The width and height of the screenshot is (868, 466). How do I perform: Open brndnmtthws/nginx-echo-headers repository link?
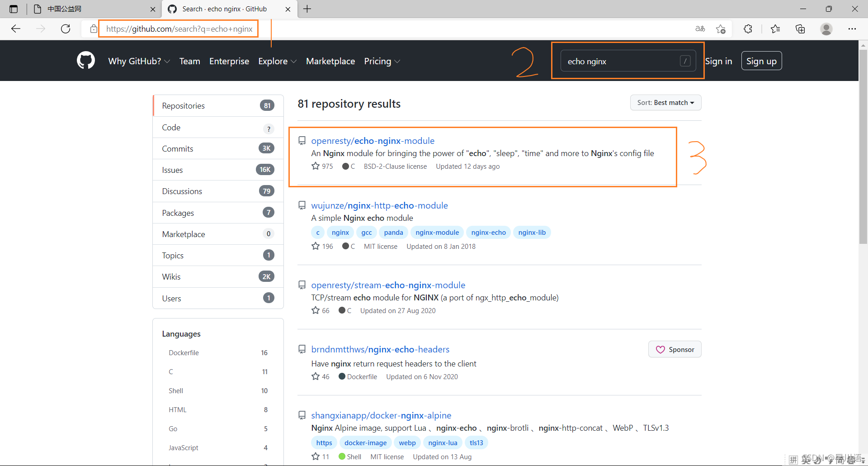click(380, 349)
